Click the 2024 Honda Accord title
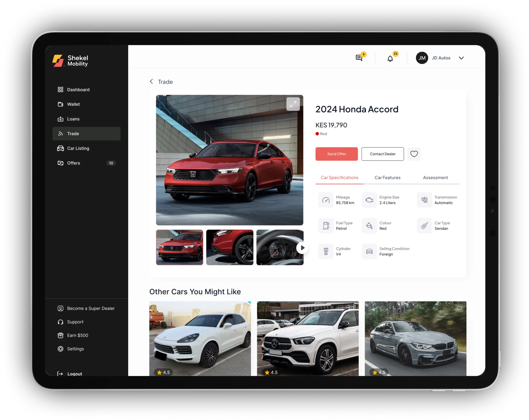The image size is (529, 420). point(357,109)
